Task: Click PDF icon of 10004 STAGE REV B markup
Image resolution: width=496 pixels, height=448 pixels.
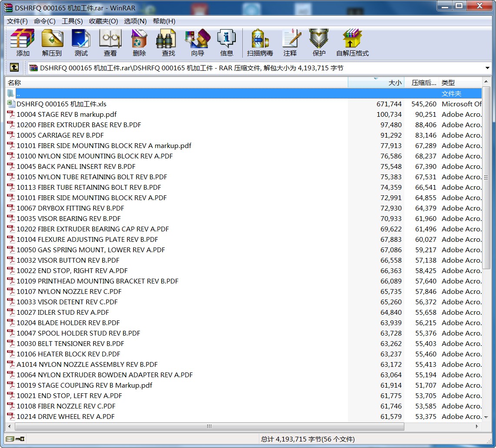Action: pos(11,114)
